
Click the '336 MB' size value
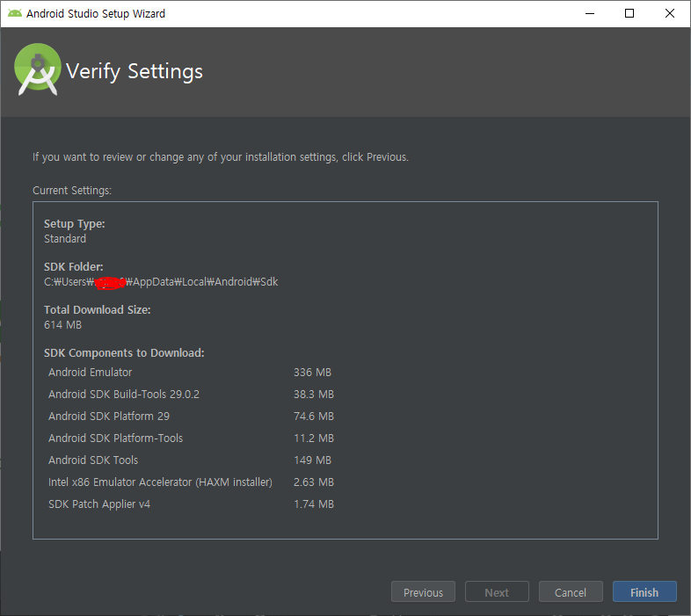pos(312,373)
